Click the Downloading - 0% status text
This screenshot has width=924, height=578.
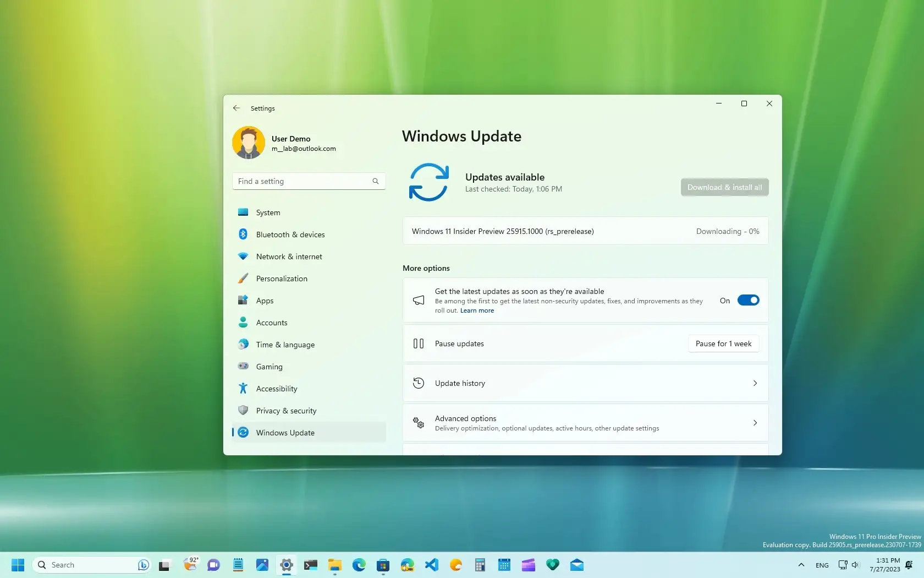(728, 231)
